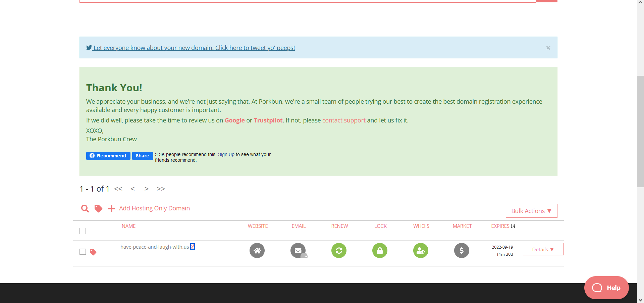Screen dimensions: 644x303
Task: Click the WEBSITE column header
Action: [258, 226]
